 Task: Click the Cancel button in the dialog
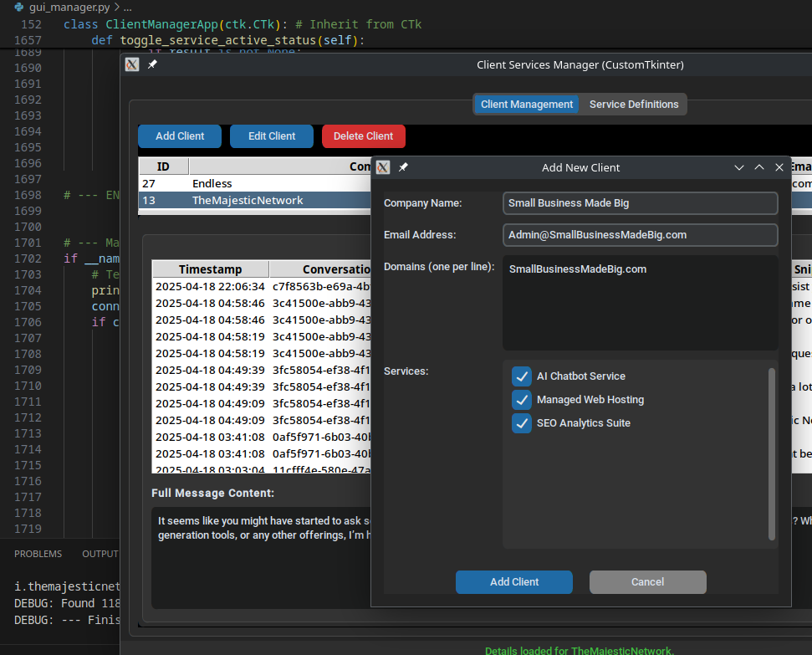click(x=647, y=582)
